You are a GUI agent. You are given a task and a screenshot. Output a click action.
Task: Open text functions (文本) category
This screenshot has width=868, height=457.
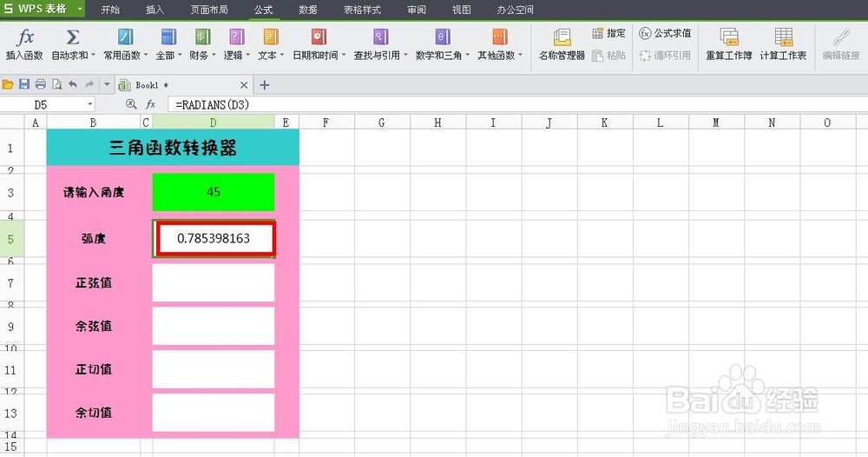pos(271,43)
